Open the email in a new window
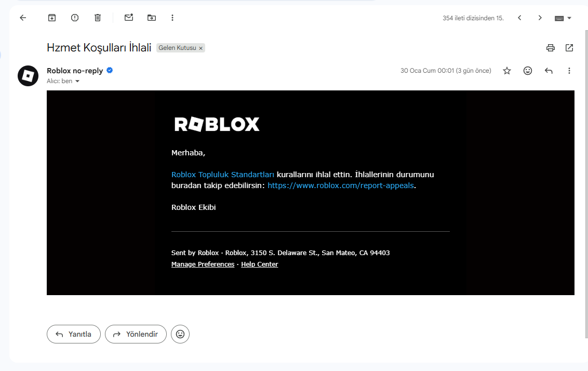Viewport: 588px width, 371px height. click(x=569, y=48)
